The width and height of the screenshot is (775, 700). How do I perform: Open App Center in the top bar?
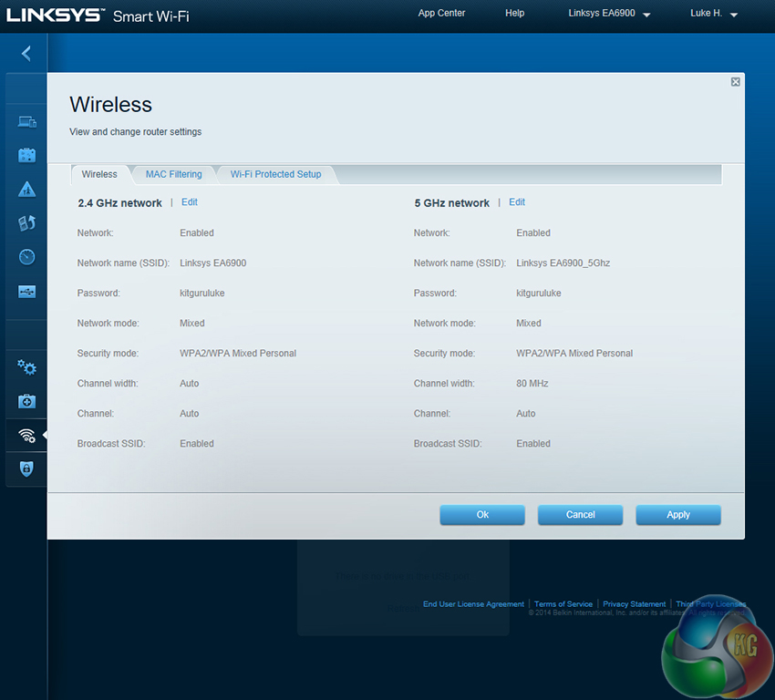pyautogui.click(x=441, y=14)
